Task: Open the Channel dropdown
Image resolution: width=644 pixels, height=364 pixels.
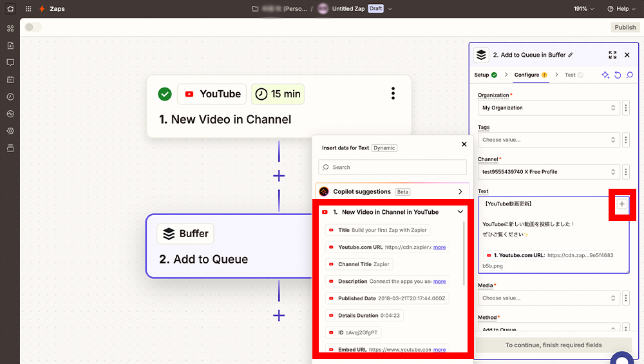Action: pyautogui.click(x=549, y=172)
